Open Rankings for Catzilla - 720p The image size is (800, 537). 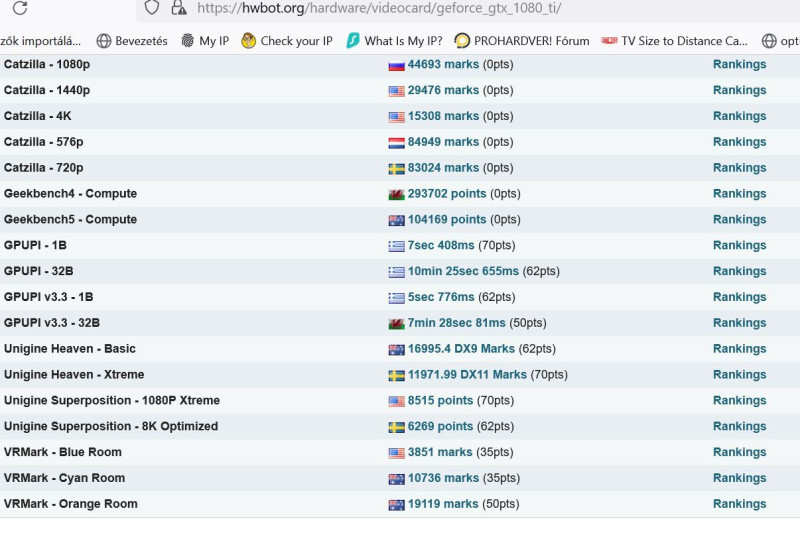(739, 168)
